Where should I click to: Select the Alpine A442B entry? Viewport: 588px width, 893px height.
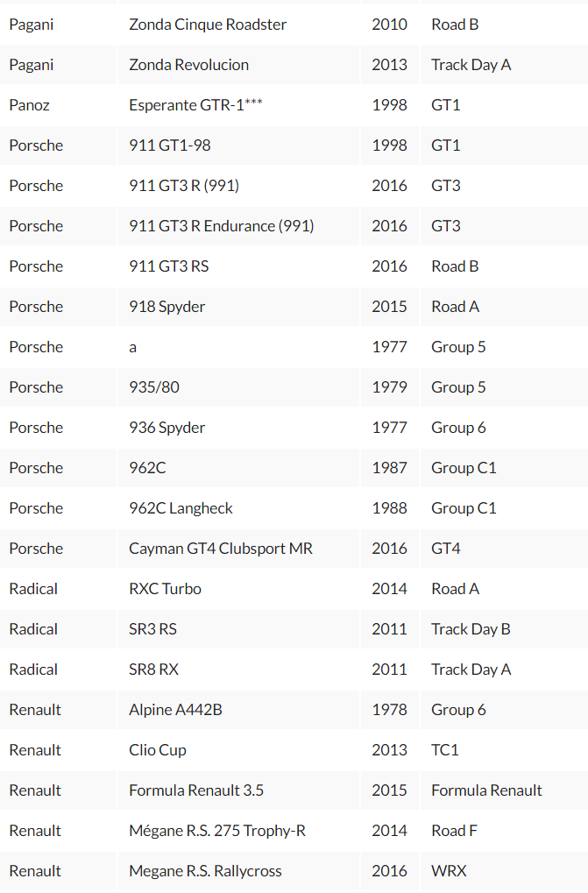239,710
